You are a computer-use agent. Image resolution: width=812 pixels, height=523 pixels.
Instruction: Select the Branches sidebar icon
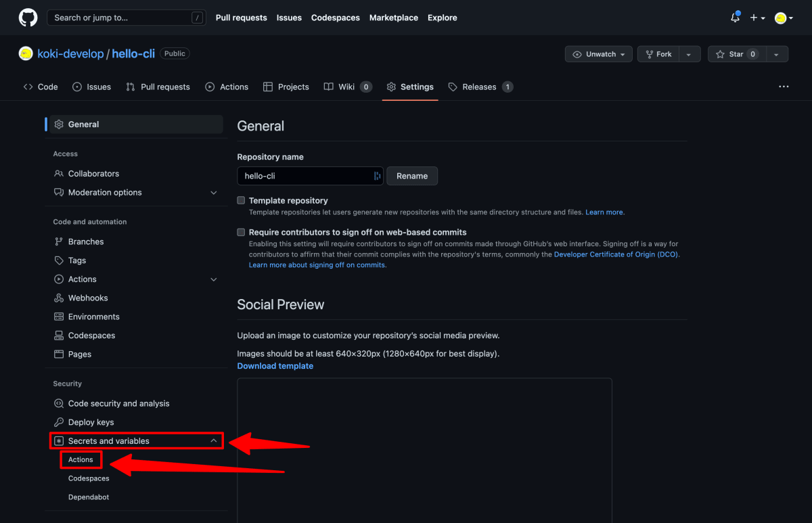60,242
